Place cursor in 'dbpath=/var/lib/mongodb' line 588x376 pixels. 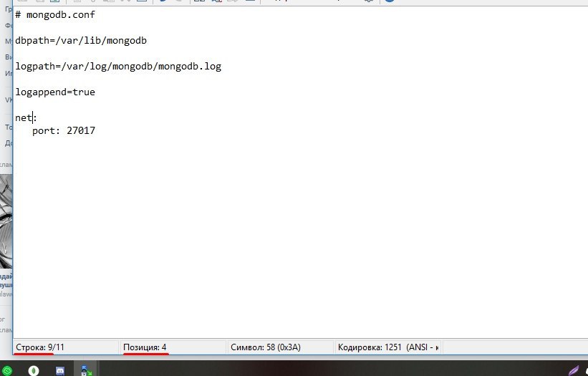(x=81, y=41)
